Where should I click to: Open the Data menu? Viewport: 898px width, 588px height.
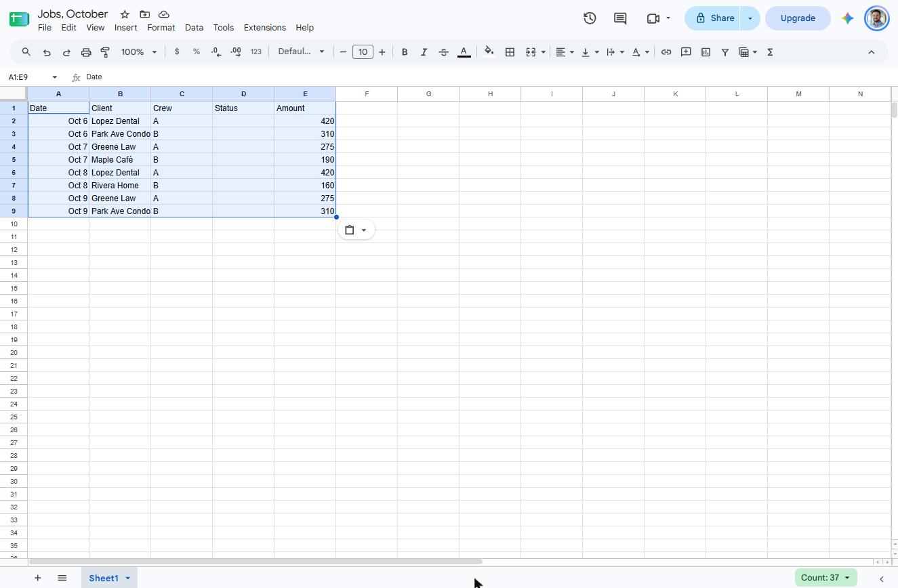(x=194, y=28)
